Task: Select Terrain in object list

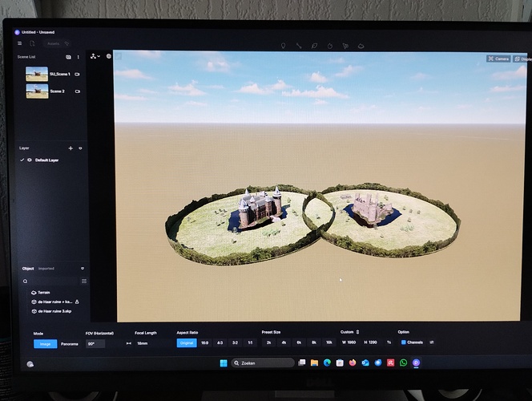Action: (x=44, y=293)
